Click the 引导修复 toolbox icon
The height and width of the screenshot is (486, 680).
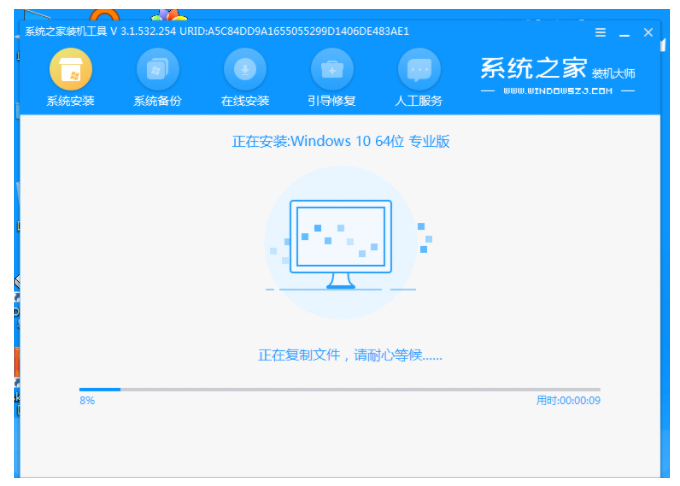click(331, 69)
